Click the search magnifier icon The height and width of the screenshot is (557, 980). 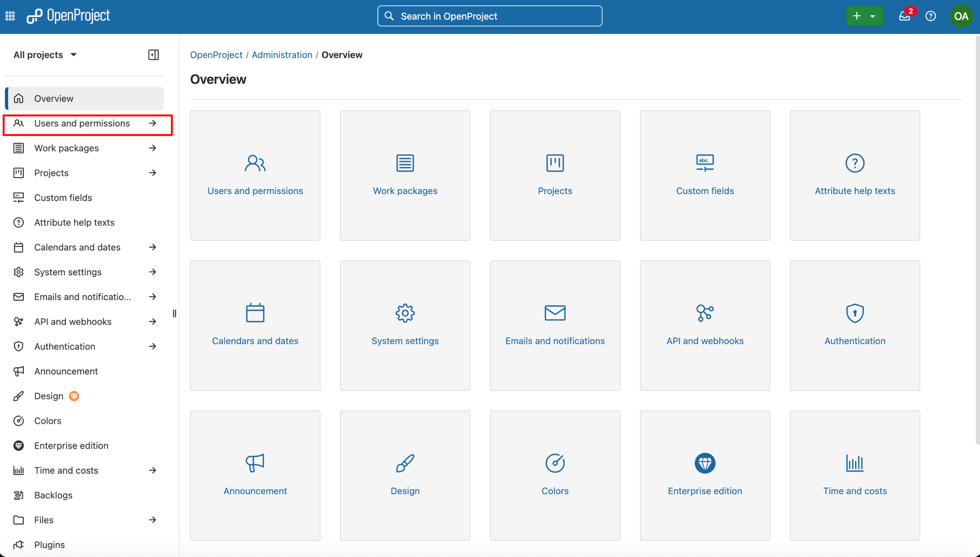[389, 16]
